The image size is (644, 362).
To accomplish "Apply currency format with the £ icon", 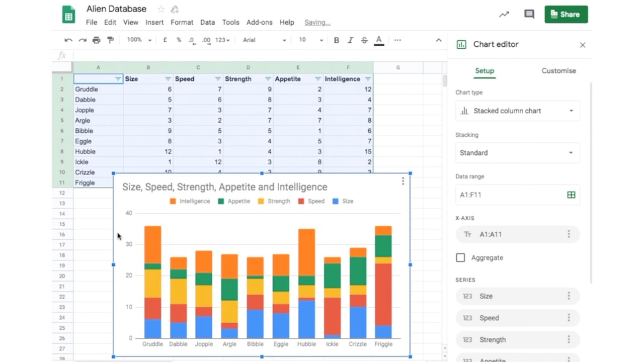I will pyautogui.click(x=165, y=40).
